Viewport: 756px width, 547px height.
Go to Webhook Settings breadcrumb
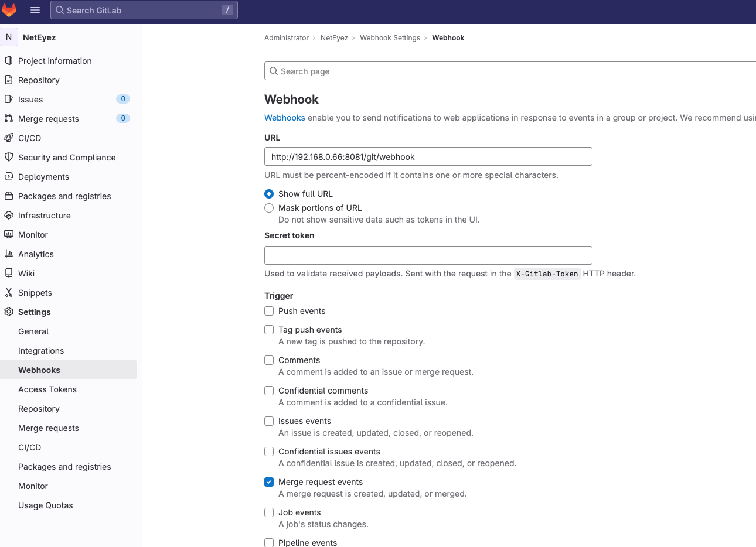[390, 38]
